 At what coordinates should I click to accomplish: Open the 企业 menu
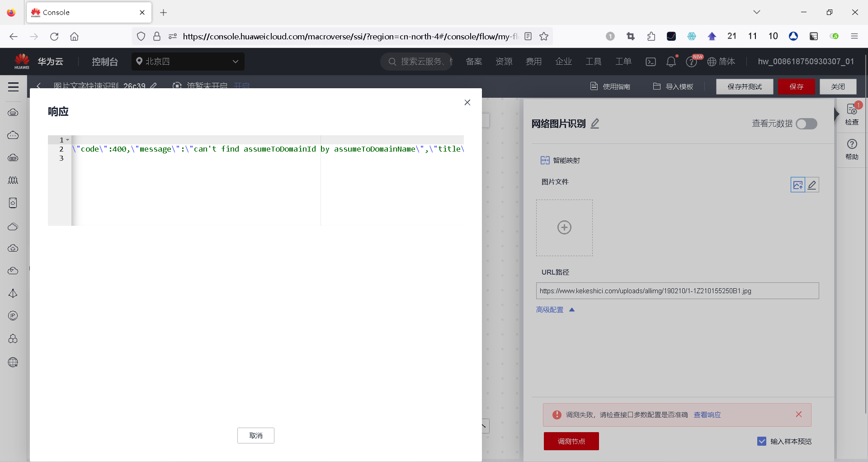point(563,62)
